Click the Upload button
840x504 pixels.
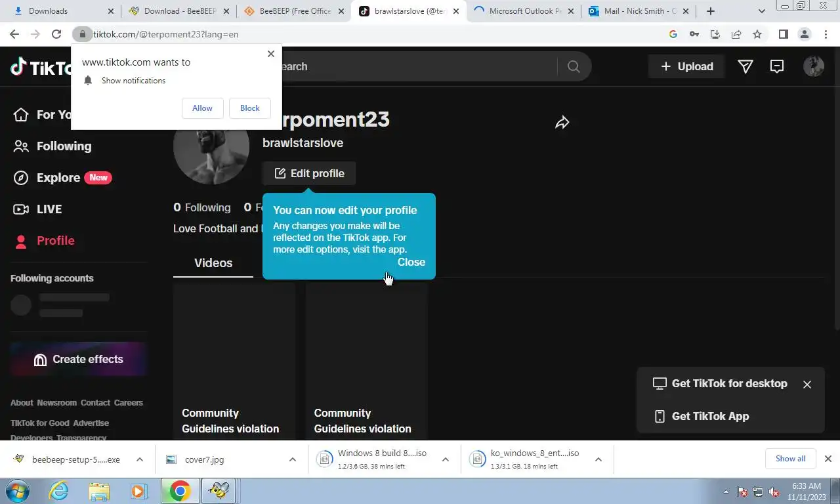[686, 66]
